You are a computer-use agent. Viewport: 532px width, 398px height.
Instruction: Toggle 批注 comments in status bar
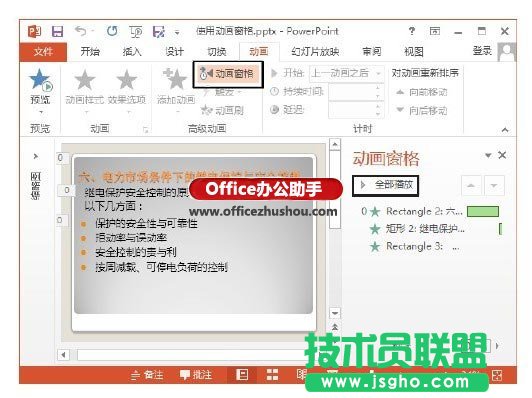196,375
